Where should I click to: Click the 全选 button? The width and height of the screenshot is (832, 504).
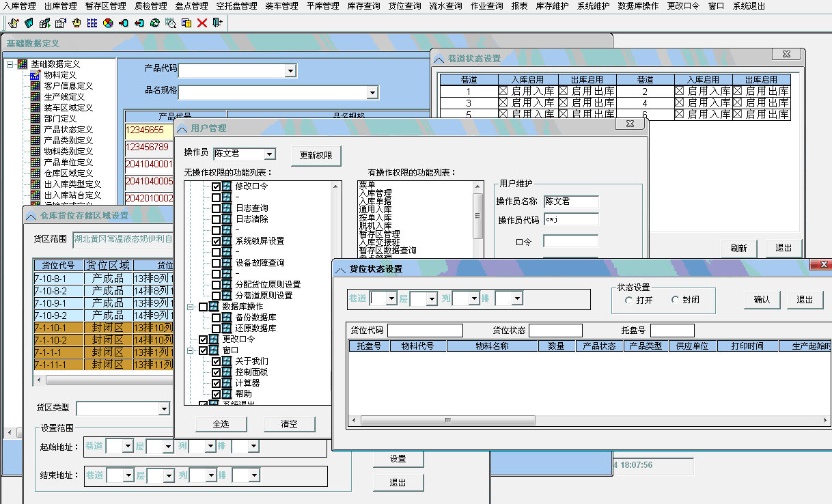tap(221, 424)
